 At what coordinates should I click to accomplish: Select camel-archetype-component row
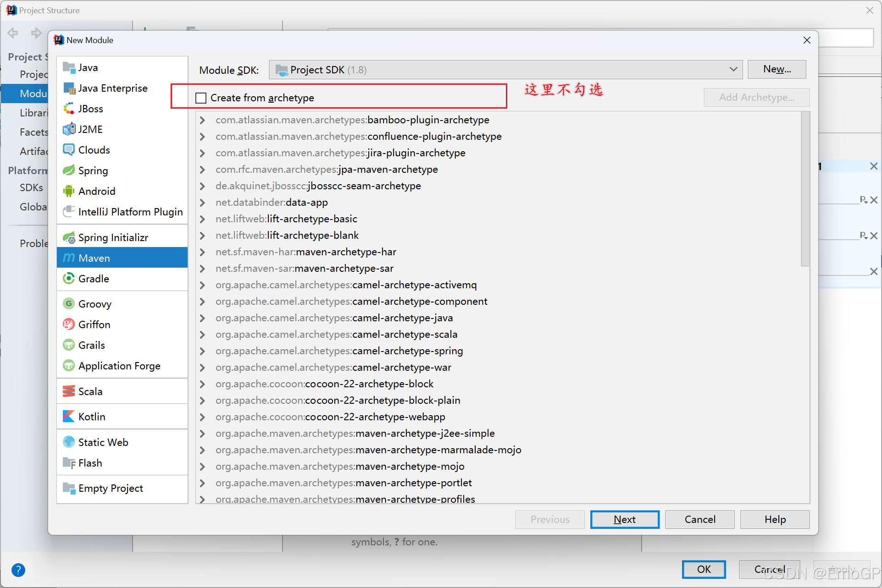tap(498, 302)
